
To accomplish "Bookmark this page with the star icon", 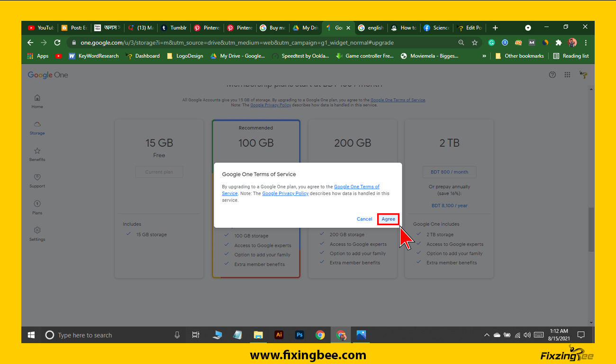I will [475, 43].
